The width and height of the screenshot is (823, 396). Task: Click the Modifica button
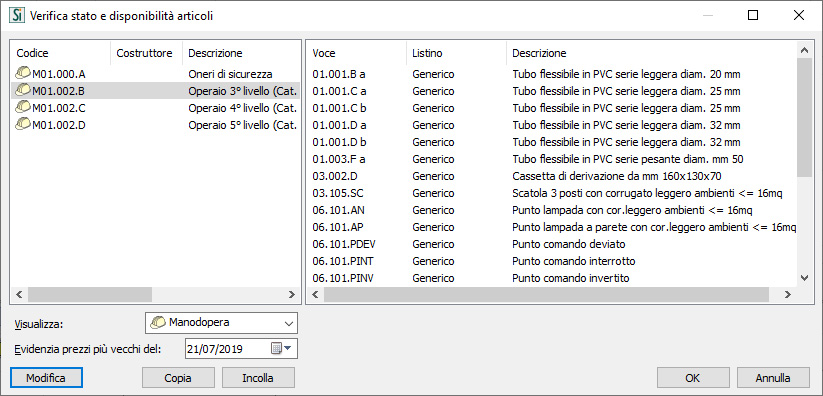[x=46, y=378]
